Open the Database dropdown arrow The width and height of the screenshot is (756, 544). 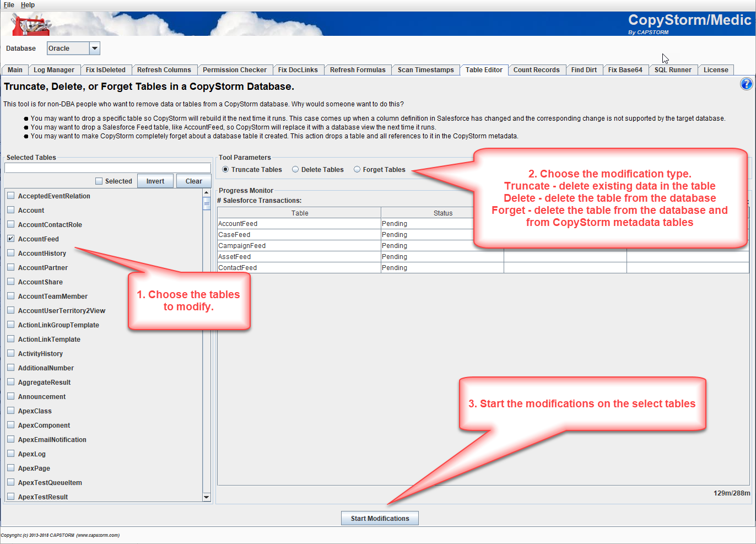(x=94, y=49)
